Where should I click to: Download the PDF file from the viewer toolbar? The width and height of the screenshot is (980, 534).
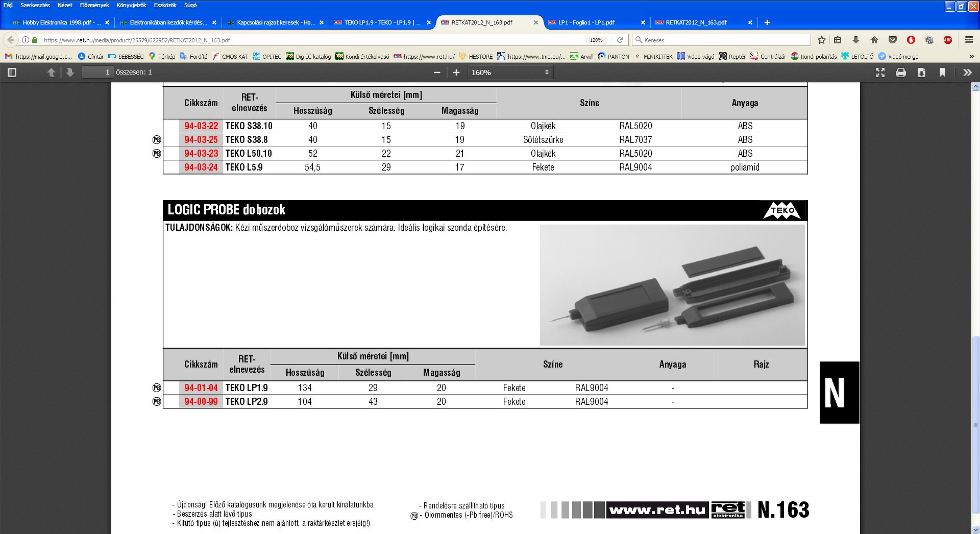coord(921,72)
